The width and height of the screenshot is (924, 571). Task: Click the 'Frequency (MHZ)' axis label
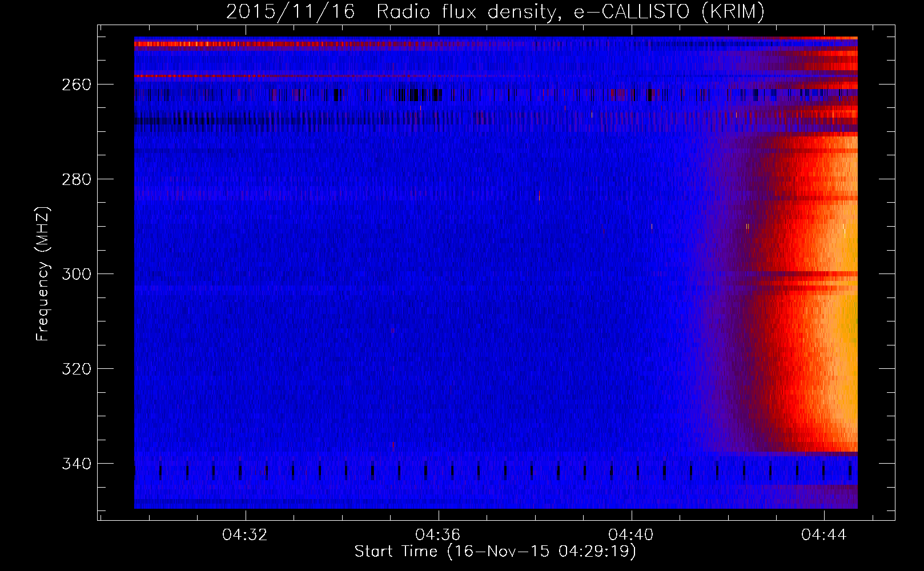coord(42,274)
